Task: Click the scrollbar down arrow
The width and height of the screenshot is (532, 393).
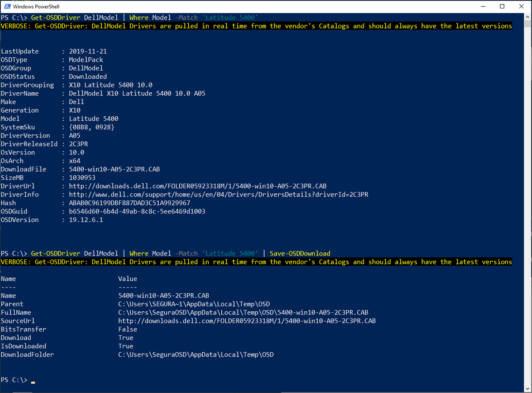Action: (528, 389)
